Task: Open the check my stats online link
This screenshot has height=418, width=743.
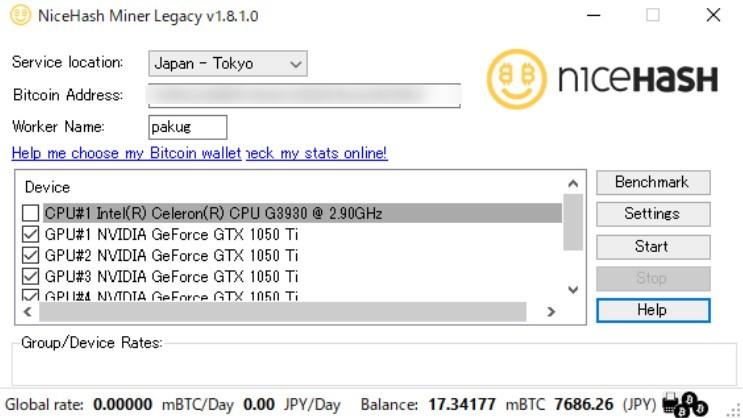Action: pyautogui.click(x=317, y=153)
